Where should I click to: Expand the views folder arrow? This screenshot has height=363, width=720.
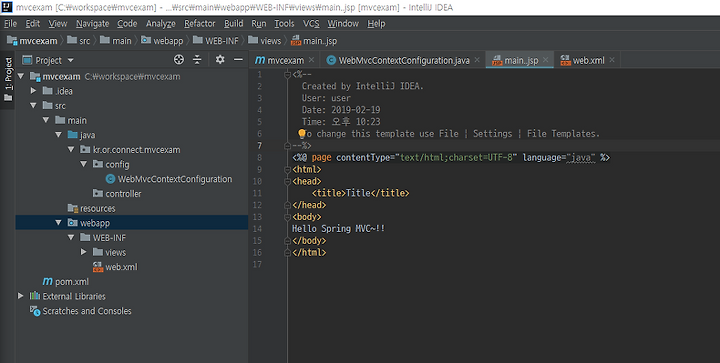point(83,252)
